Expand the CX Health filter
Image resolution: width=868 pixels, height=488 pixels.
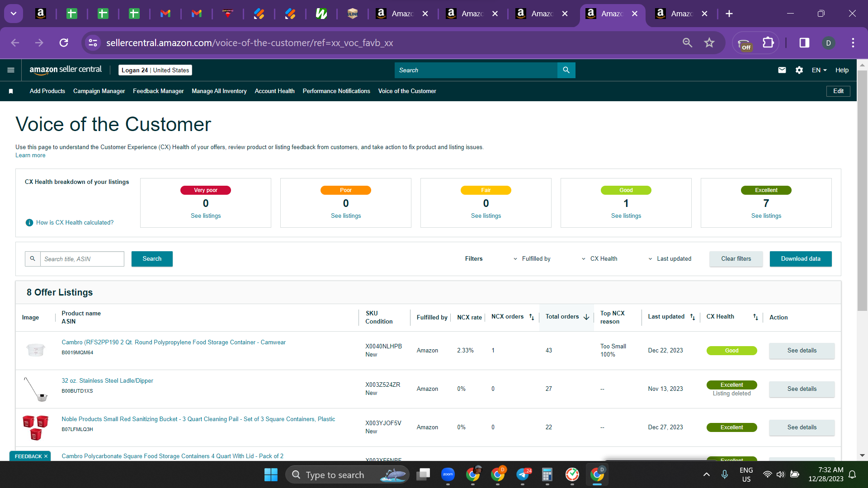tap(599, 259)
